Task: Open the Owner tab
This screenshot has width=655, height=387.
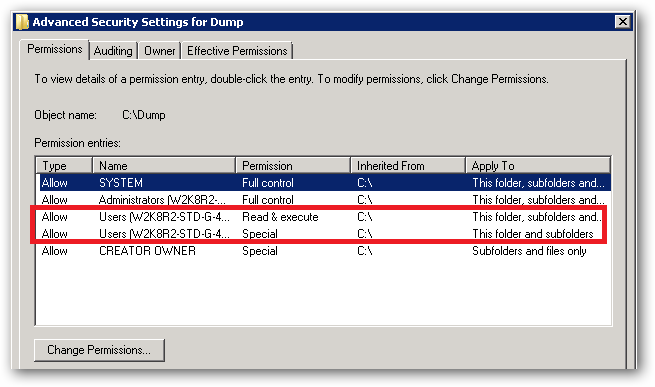Action: 160,51
